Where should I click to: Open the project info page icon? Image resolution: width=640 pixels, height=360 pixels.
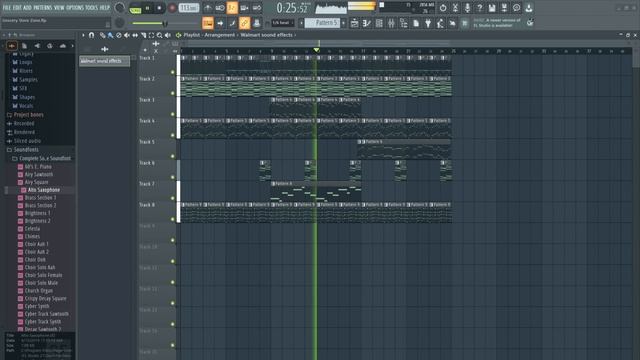pyautogui.click(x=416, y=23)
